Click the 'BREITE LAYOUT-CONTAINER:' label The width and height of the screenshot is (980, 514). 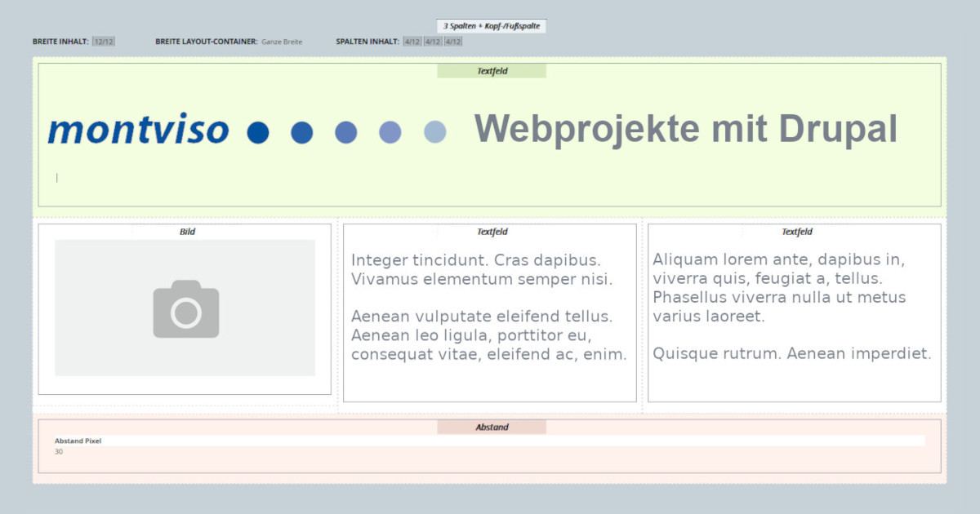pyautogui.click(x=207, y=42)
